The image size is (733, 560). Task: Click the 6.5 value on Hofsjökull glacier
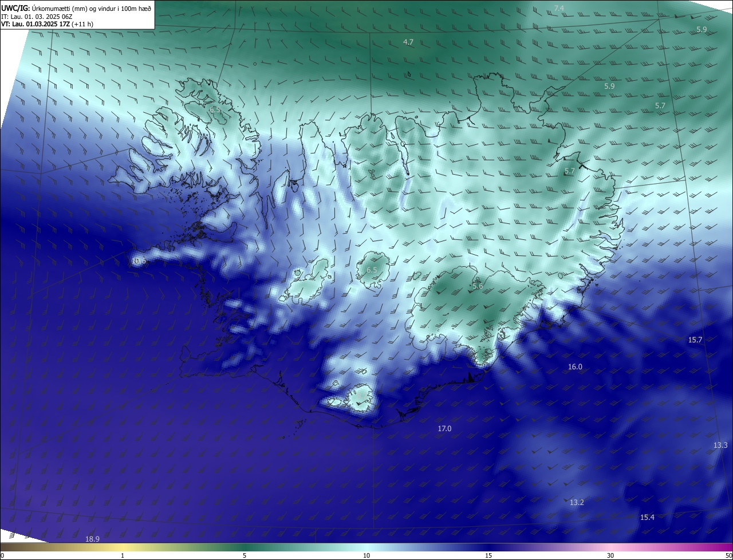tap(372, 270)
